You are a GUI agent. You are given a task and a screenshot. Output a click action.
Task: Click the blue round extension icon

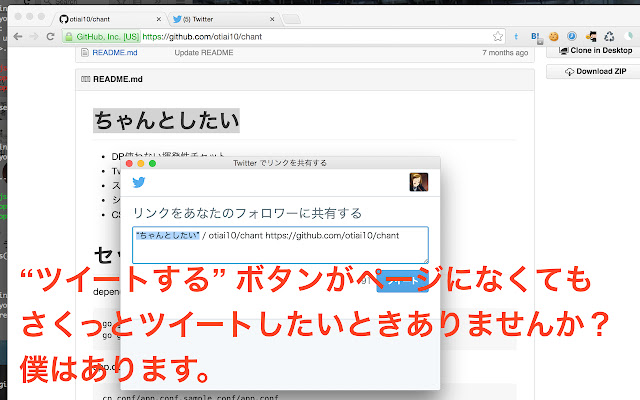pyautogui.click(x=572, y=36)
